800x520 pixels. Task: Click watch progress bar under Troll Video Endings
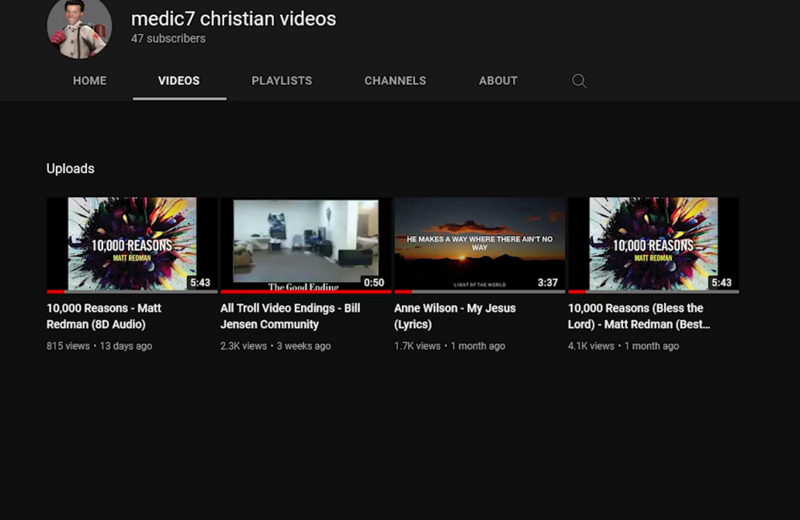(x=306, y=292)
